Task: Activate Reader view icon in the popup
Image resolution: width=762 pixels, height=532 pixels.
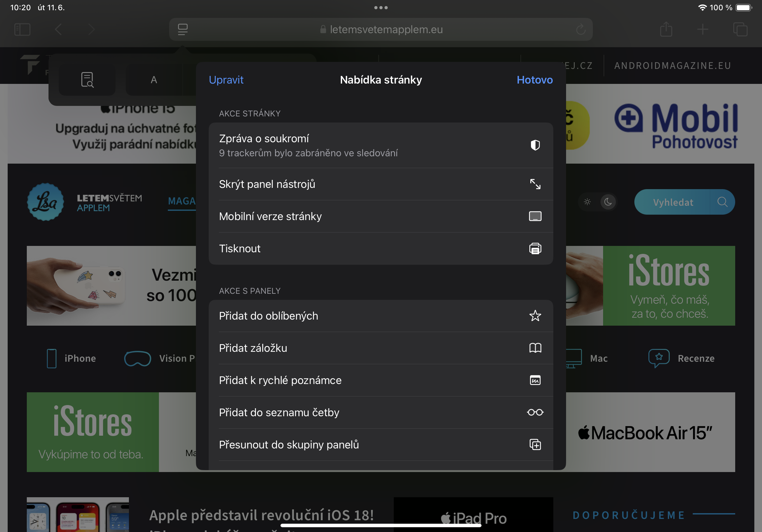Action: [x=87, y=79]
